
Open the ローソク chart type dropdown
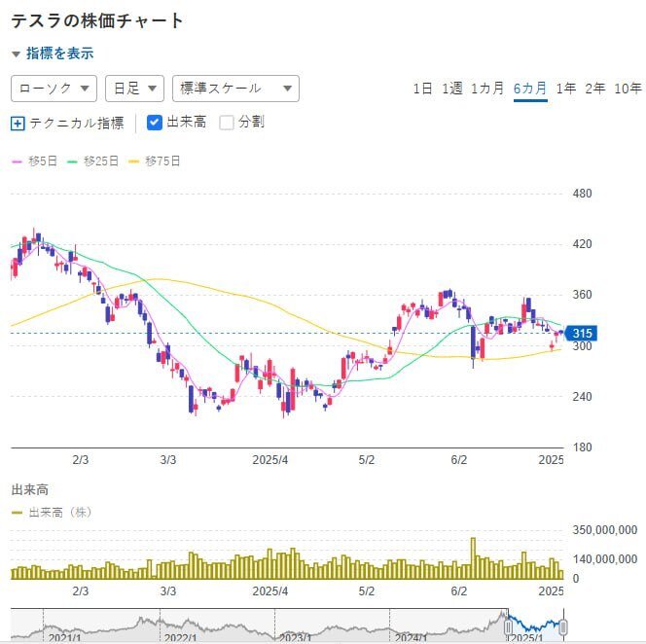[x=54, y=89]
